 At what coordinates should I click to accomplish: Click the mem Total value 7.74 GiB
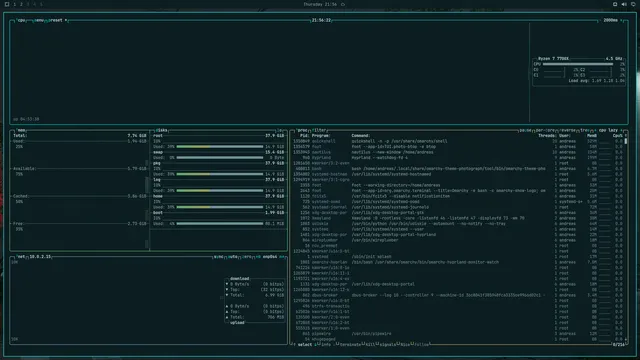tap(137, 136)
